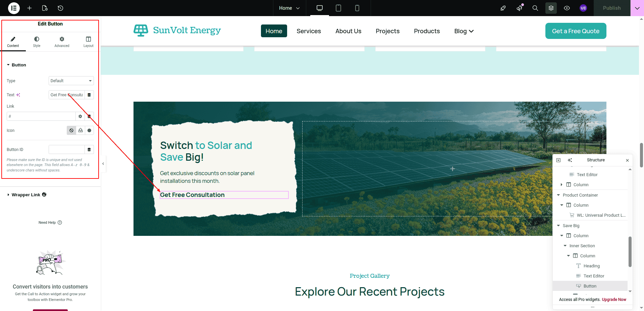Open the Publish options arrow
The height and width of the screenshot is (311, 644).
[637, 8]
